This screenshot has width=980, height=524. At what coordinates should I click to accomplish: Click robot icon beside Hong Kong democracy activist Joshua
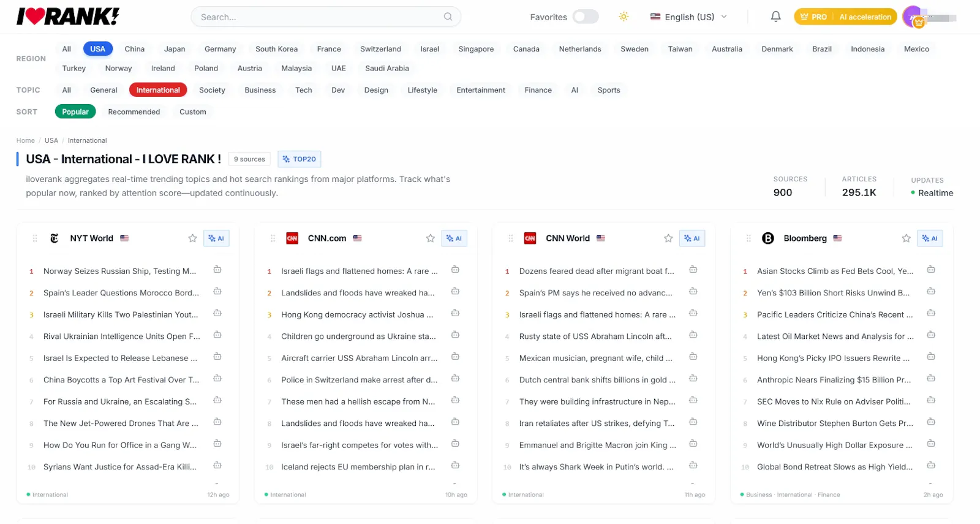click(x=455, y=313)
